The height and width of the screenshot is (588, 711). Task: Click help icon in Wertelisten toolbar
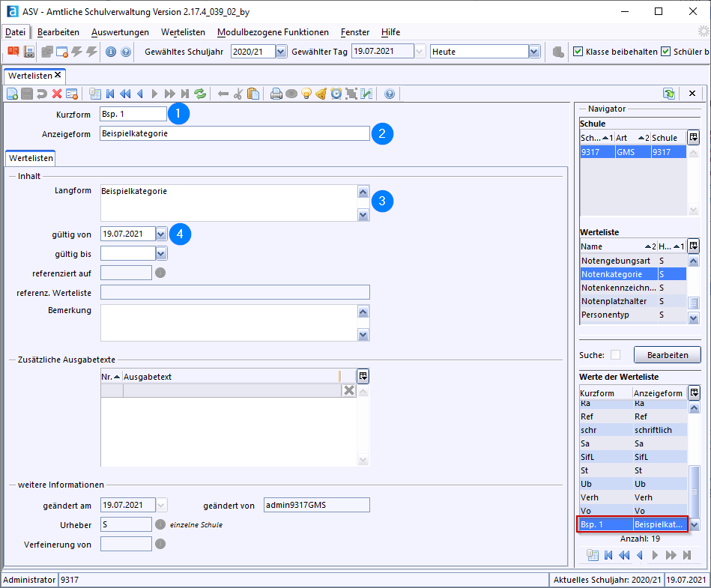pos(390,94)
